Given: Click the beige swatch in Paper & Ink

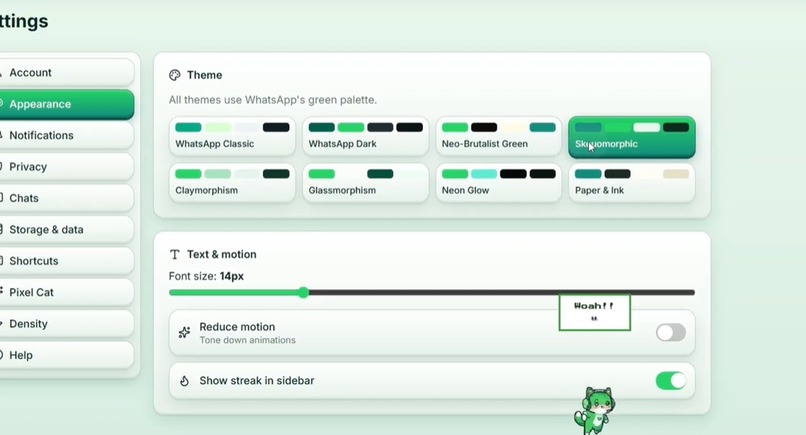Looking at the screenshot, I should [676, 174].
